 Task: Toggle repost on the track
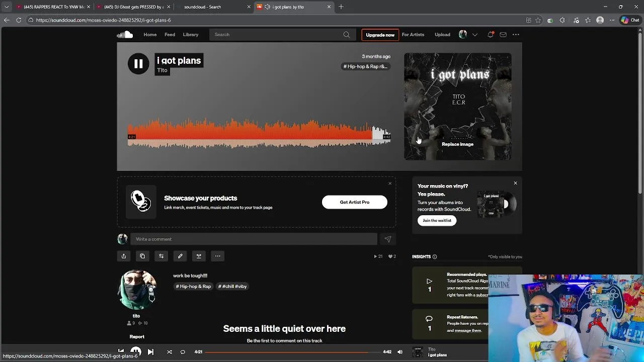click(x=161, y=256)
